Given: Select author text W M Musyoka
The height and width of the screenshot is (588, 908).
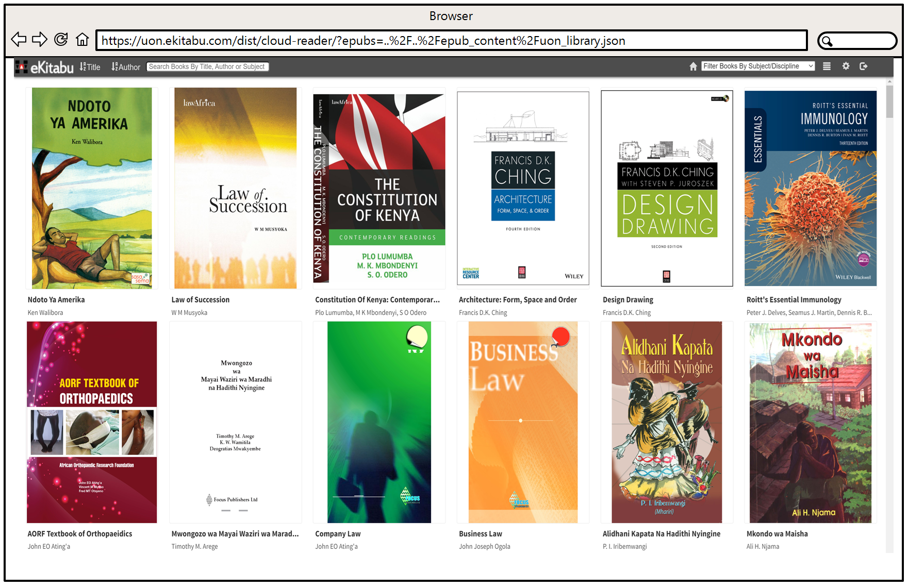Looking at the screenshot, I should click(189, 312).
